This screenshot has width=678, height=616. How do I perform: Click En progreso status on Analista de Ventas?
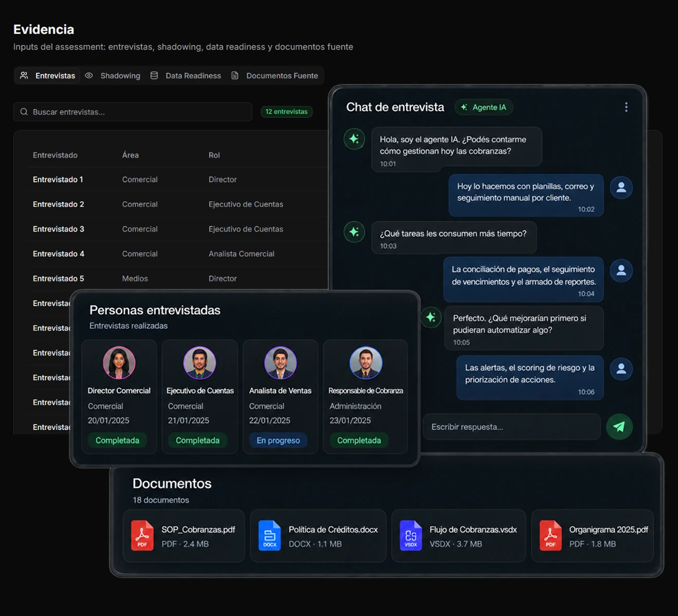[278, 441]
